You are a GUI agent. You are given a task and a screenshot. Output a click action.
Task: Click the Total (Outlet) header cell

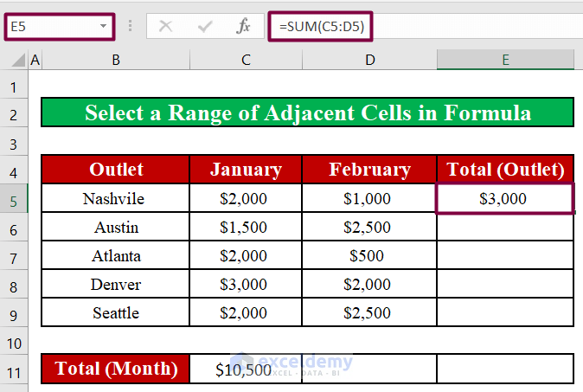(x=505, y=170)
